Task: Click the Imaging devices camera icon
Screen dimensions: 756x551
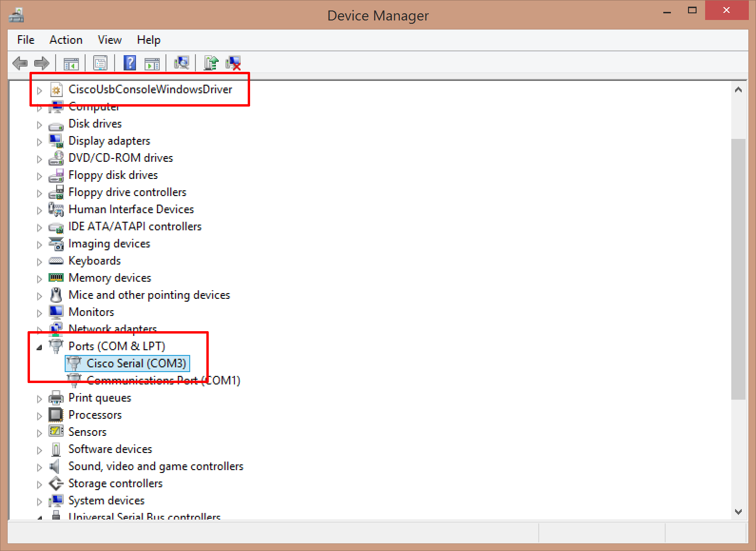Action: (x=56, y=244)
